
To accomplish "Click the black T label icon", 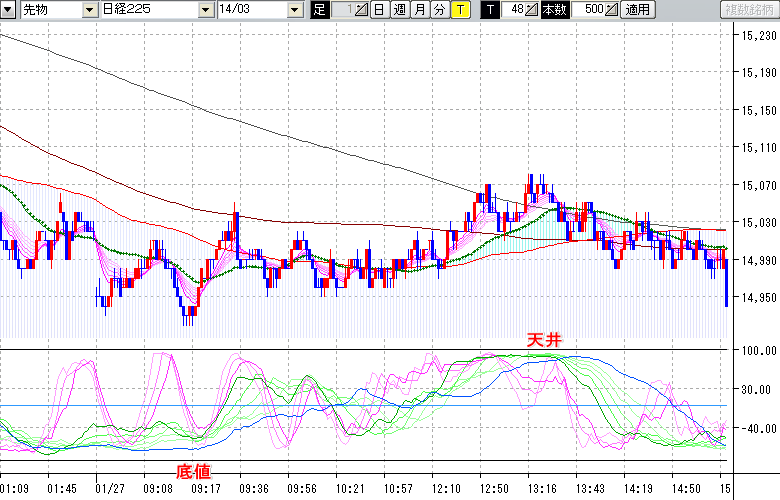I will [x=489, y=9].
